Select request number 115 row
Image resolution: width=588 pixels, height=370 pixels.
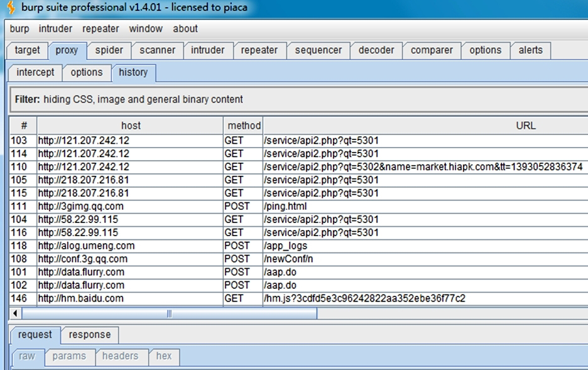pos(299,193)
